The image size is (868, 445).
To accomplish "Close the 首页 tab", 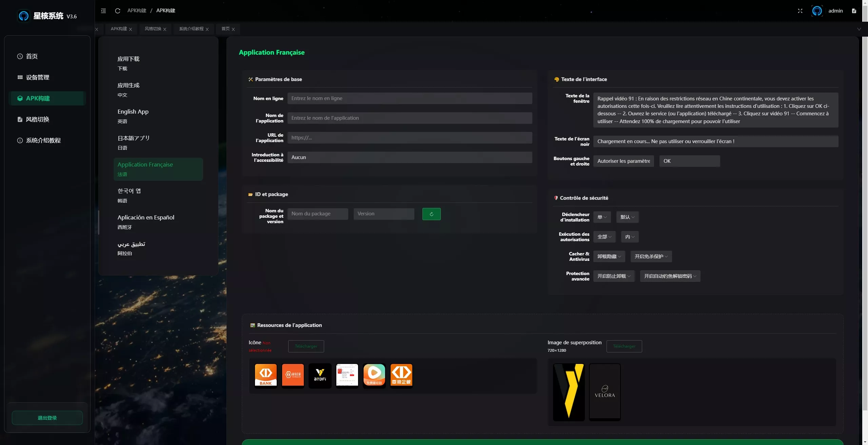I will [x=233, y=29].
